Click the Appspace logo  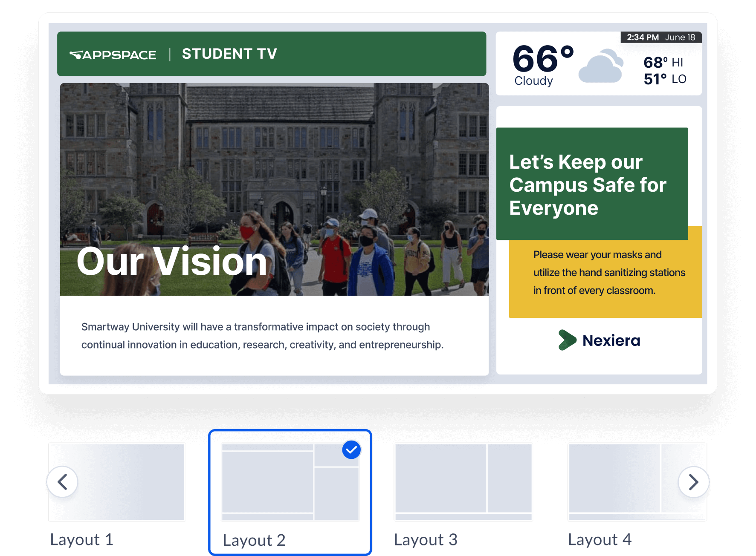tap(112, 54)
